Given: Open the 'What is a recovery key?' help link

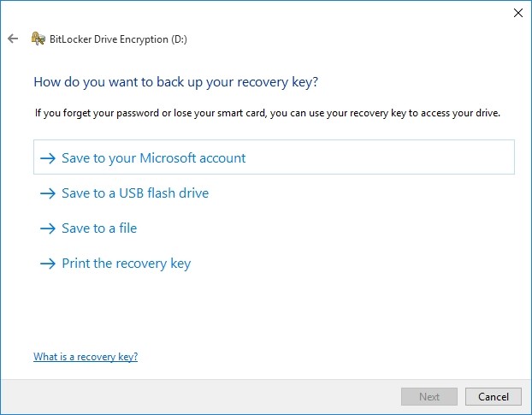Looking at the screenshot, I should point(86,357).
